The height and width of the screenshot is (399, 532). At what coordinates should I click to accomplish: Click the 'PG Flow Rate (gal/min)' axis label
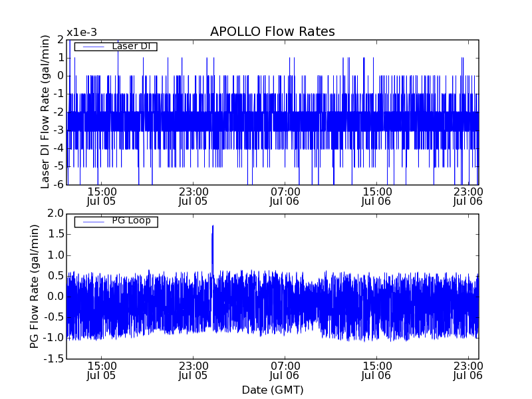35,287
